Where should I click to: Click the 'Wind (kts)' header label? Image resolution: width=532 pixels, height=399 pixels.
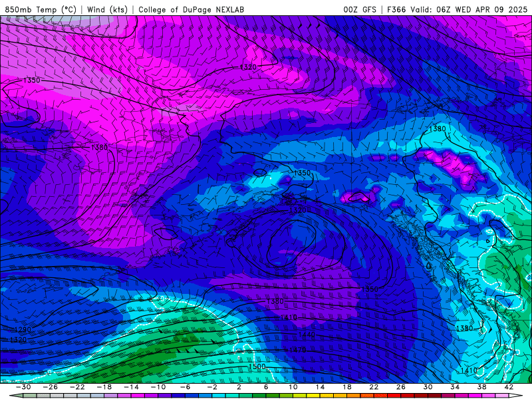click(107, 9)
